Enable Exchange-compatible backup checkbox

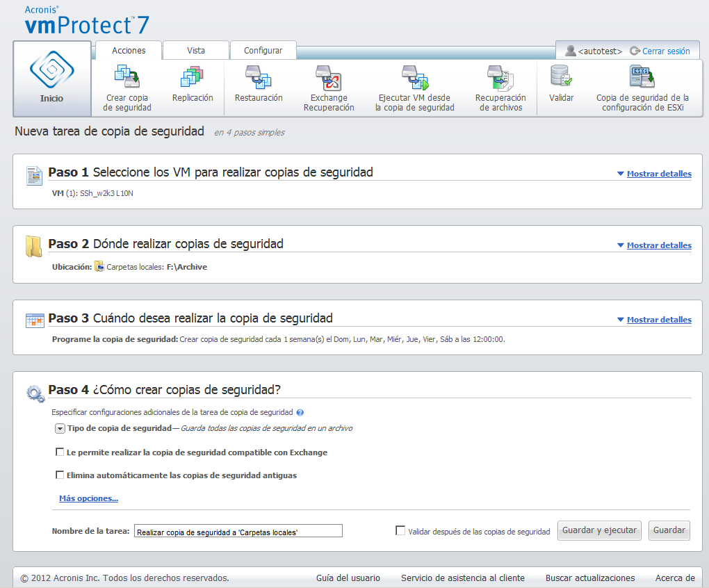(x=60, y=452)
